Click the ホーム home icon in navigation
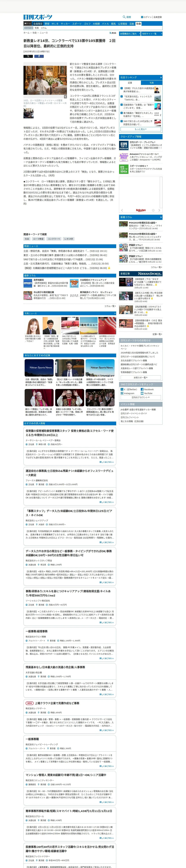 [x=28, y=24]
